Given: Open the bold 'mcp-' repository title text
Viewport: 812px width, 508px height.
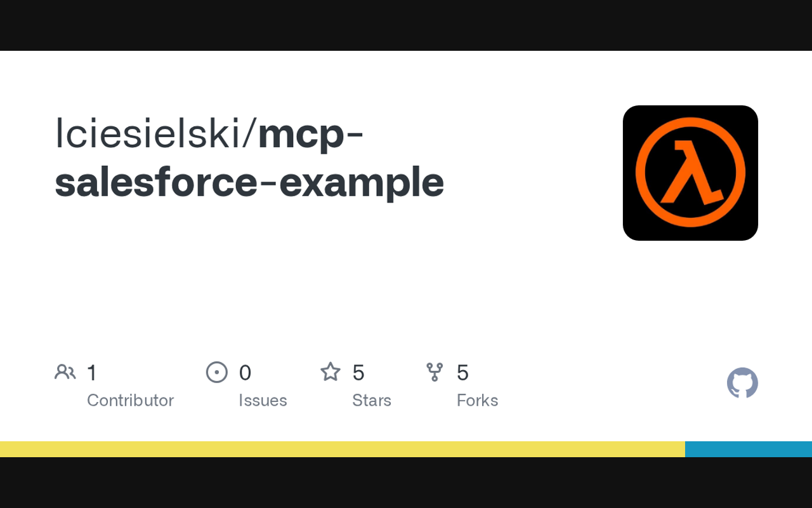Looking at the screenshot, I should (311, 134).
